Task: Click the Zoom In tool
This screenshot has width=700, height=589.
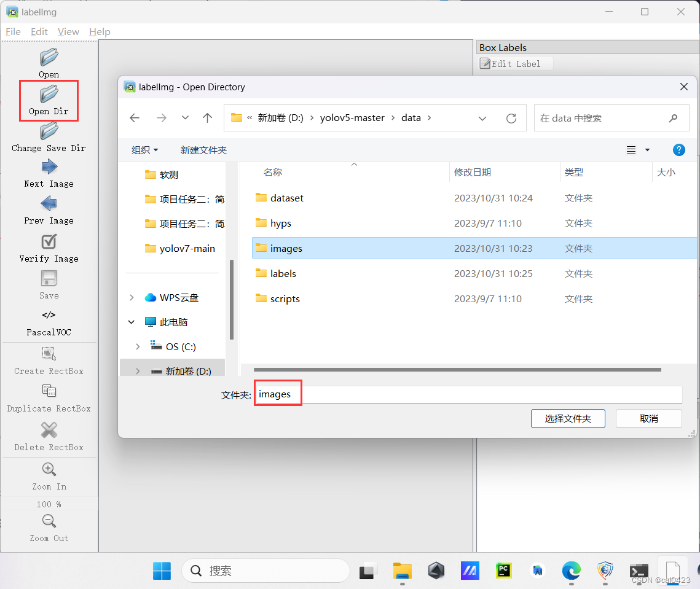Action: click(x=49, y=476)
